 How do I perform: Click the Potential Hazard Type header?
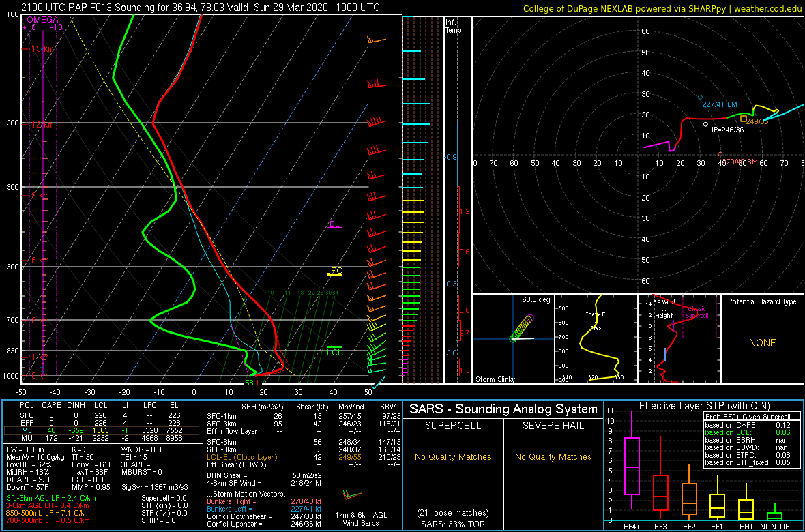click(x=762, y=301)
